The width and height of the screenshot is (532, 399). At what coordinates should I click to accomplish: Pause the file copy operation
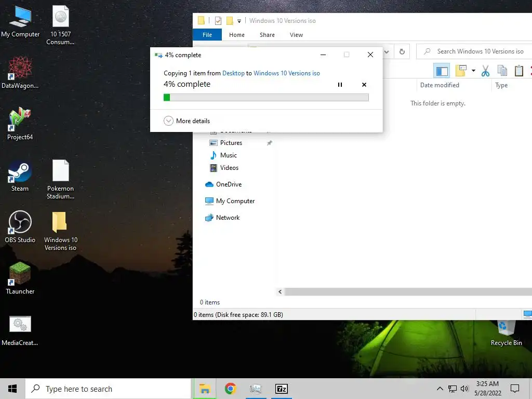pyautogui.click(x=340, y=85)
